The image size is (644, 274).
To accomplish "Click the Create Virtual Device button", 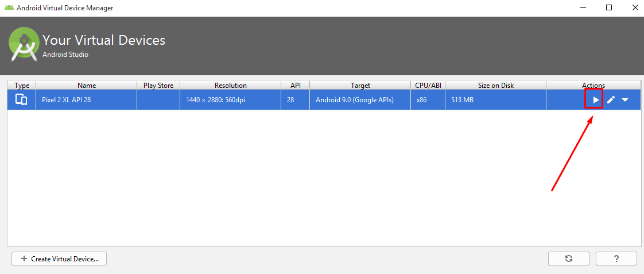I will [59, 258].
